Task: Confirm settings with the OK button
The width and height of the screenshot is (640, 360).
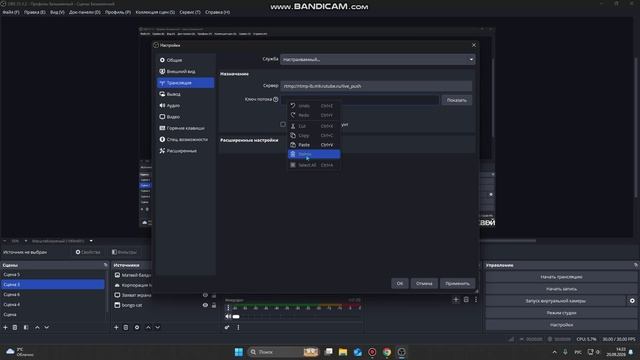Action: pyautogui.click(x=400, y=283)
